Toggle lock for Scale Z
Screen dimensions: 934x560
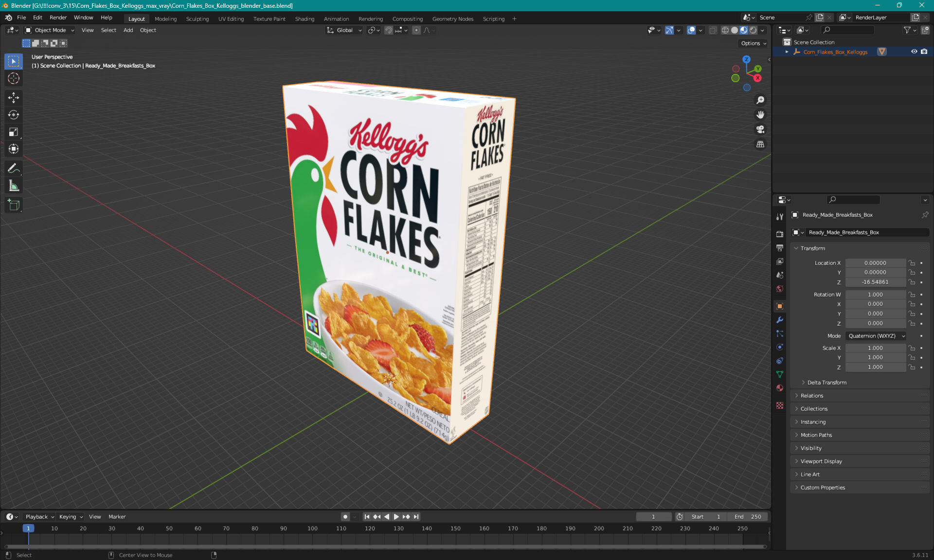click(912, 367)
